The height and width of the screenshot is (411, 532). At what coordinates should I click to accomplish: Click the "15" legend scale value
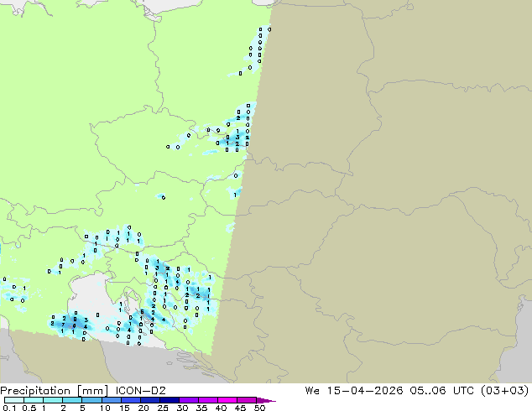tap(124, 408)
